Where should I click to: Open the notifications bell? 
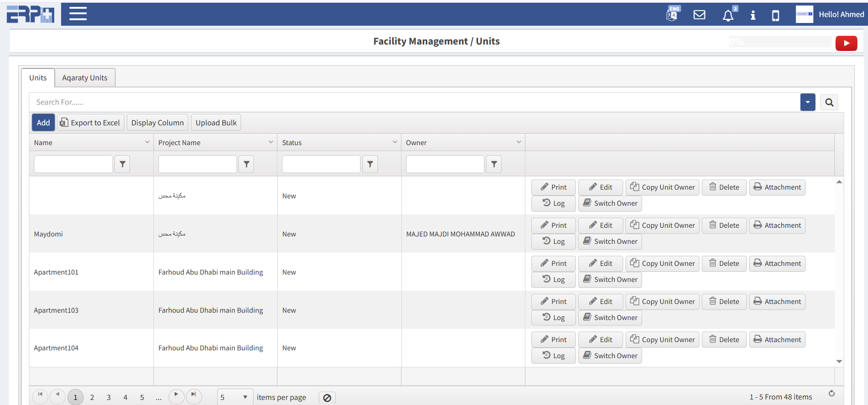point(728,16)
